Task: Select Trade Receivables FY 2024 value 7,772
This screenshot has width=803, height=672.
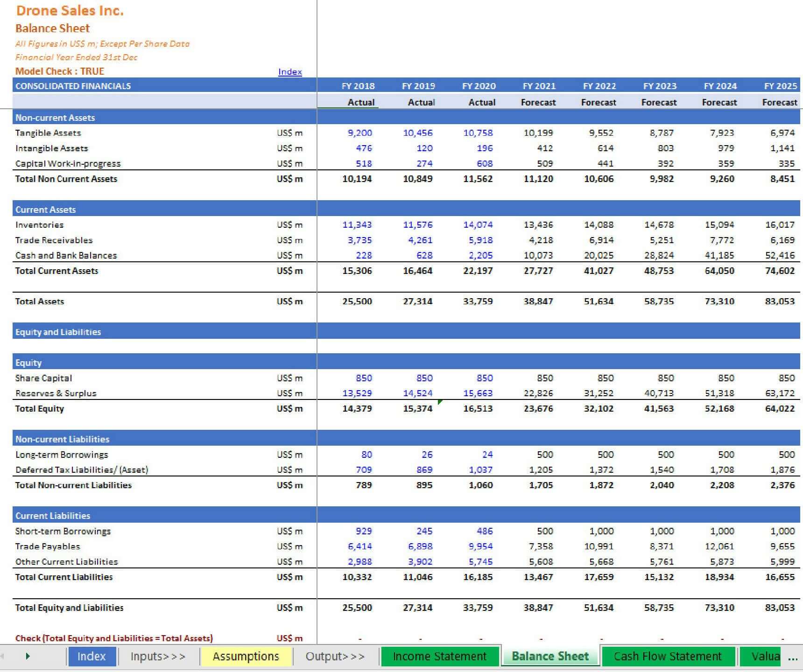Action: [722, 240]
